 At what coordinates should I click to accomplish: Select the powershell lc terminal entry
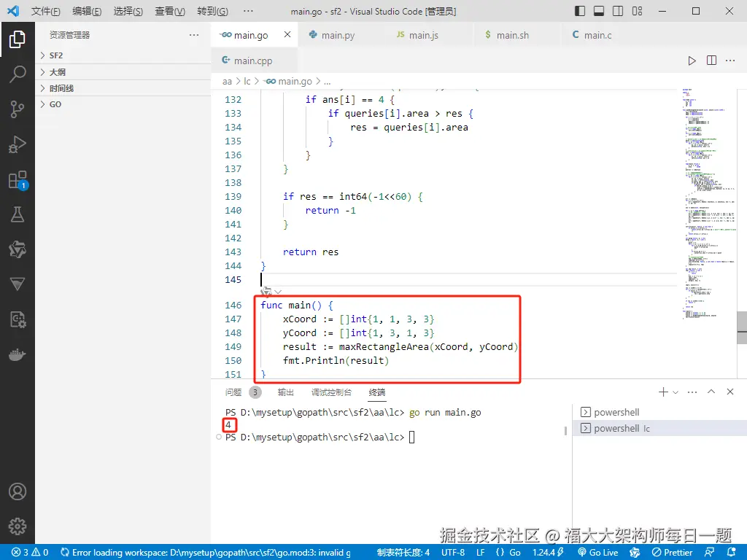pos(659,428)
